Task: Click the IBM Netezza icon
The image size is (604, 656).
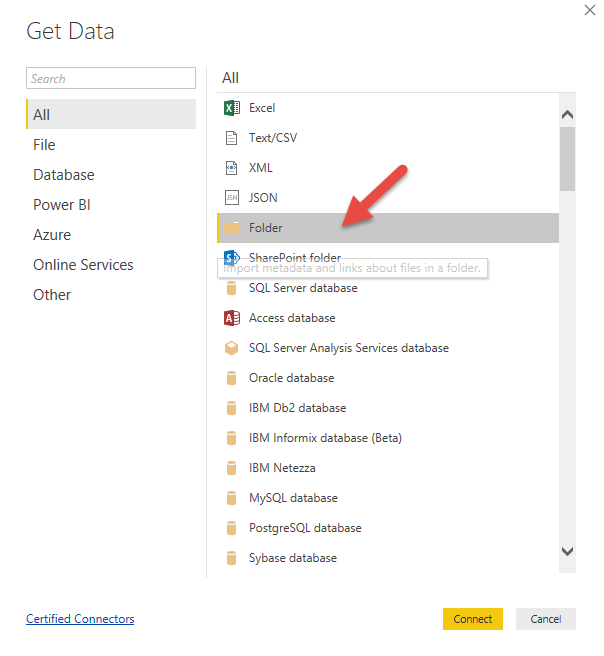Action: click(231, 468)
